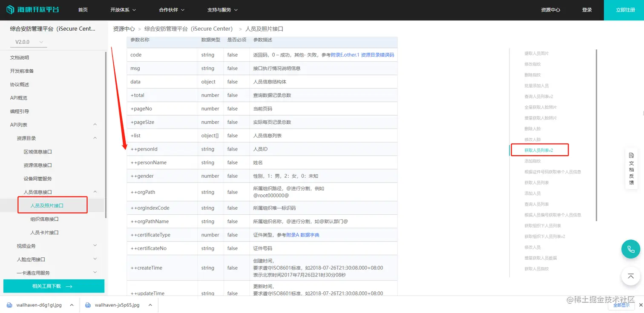
Task: Click 资源中心 breadcrumb link
Action: (124, 29)
